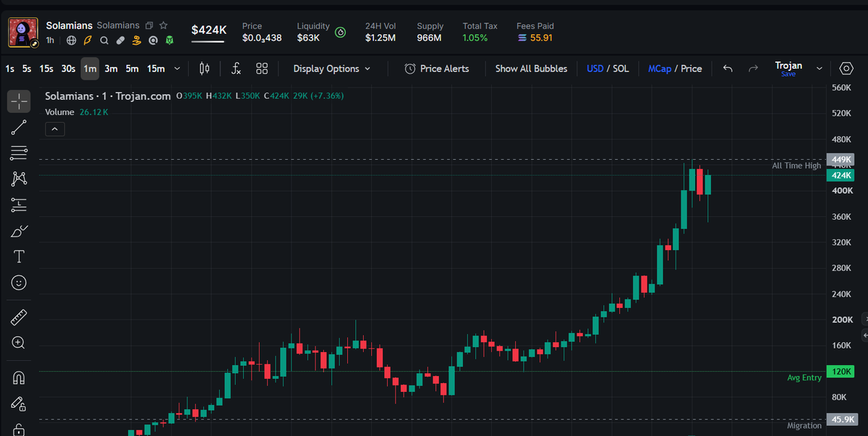
Task: Open the indicators fx menu
Action: (x=236, y=69)
